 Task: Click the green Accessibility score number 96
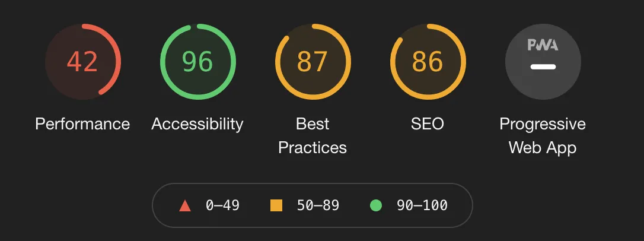click(197, 62)
